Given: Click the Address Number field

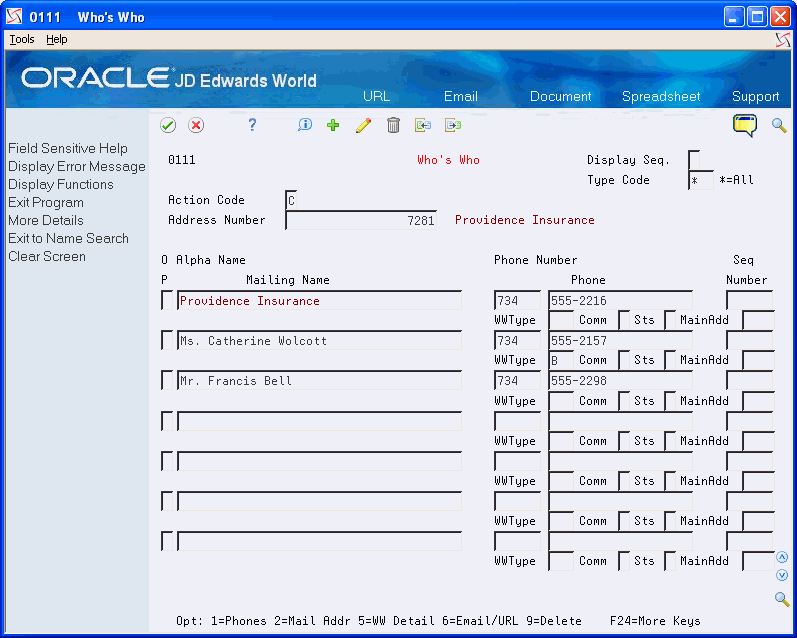Looking at the screenshot, I should click(361, 220).
